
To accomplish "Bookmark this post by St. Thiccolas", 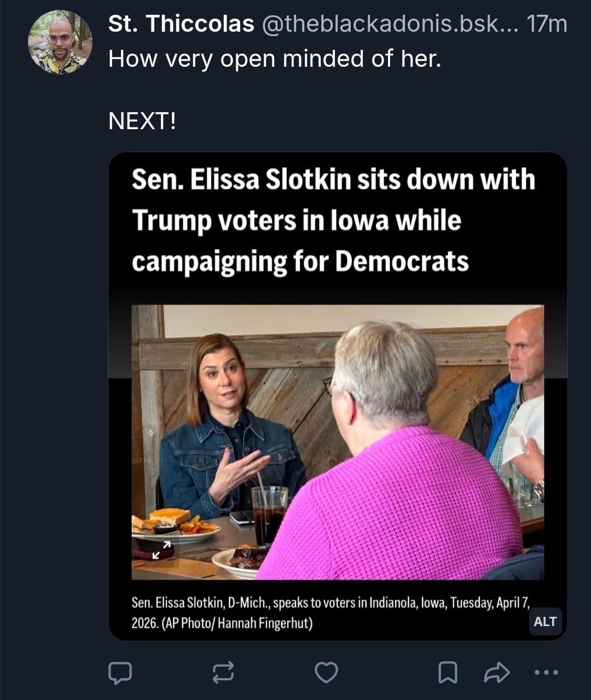I will (x=448, y=673).
